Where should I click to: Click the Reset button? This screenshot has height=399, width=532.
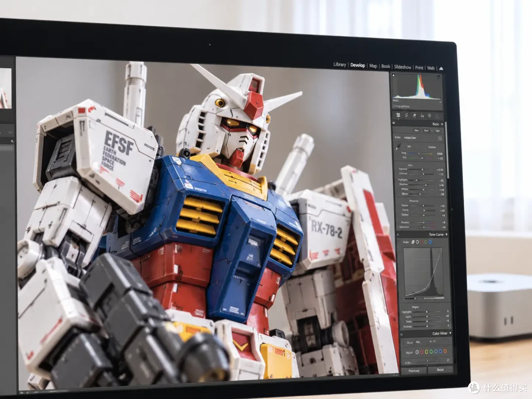[440, 370]
